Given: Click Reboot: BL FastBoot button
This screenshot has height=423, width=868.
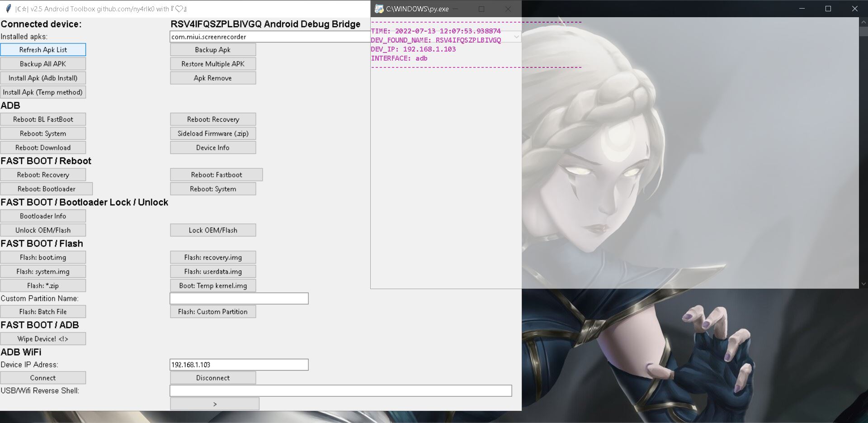Looking at the screenshot, I should point(43,119).
